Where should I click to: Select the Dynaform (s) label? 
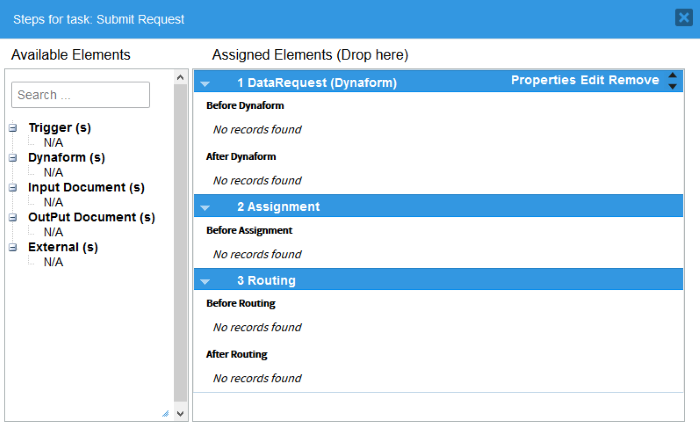point(67,158)
